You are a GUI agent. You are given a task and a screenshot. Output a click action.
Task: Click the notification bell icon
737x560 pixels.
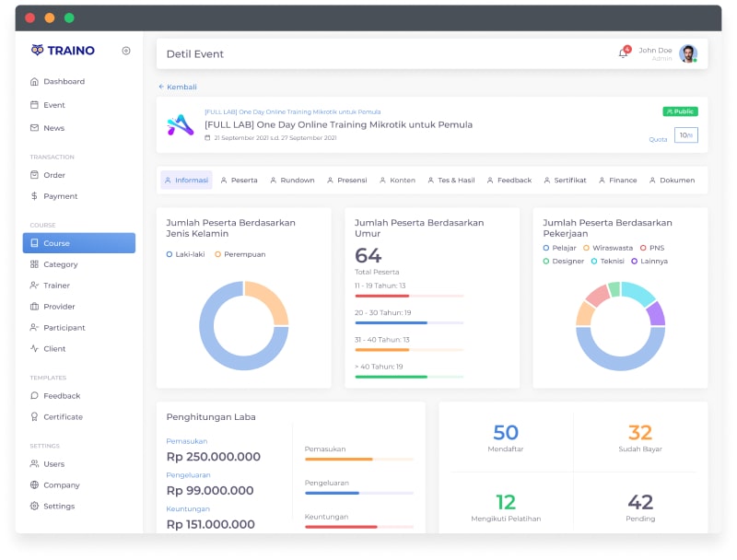tap(624, 53)
